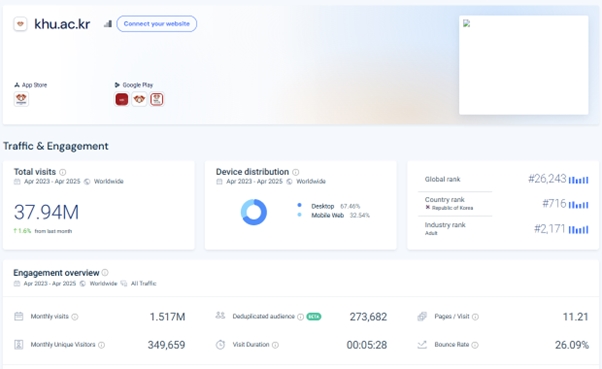Screen dimensions: 602x369
Task: Click the 273,682 deduplicated audience value
Action: pyautogui.click(x=368, y=317)
